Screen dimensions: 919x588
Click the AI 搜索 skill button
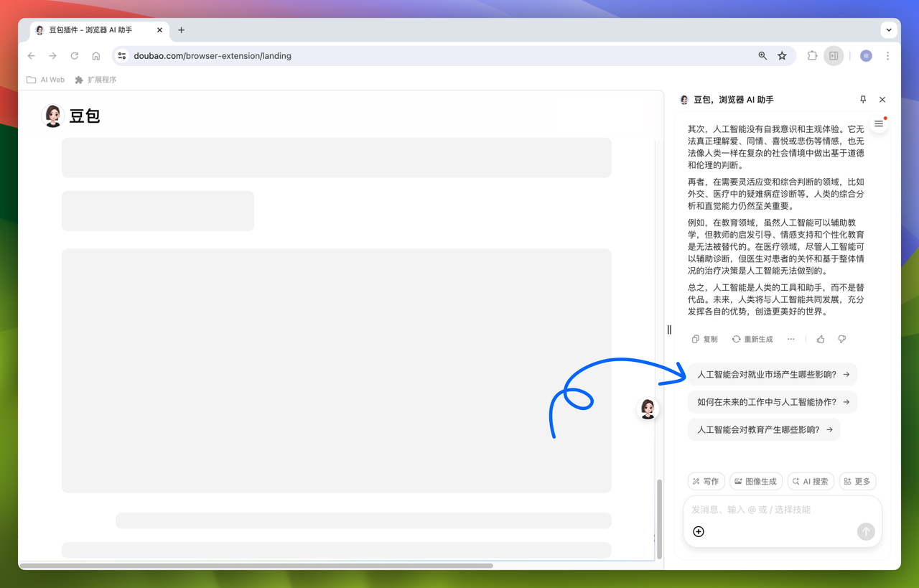point(811,481)
